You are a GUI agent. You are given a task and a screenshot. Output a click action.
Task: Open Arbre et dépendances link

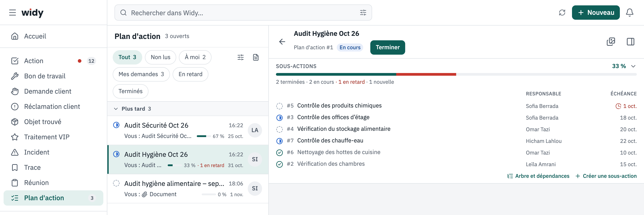tap(538, 176)
